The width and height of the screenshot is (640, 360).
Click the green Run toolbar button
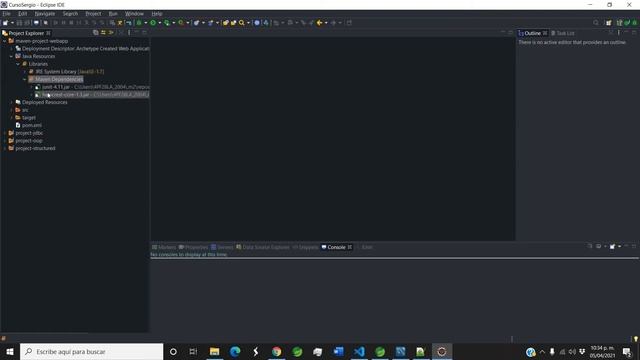(153, 23)
